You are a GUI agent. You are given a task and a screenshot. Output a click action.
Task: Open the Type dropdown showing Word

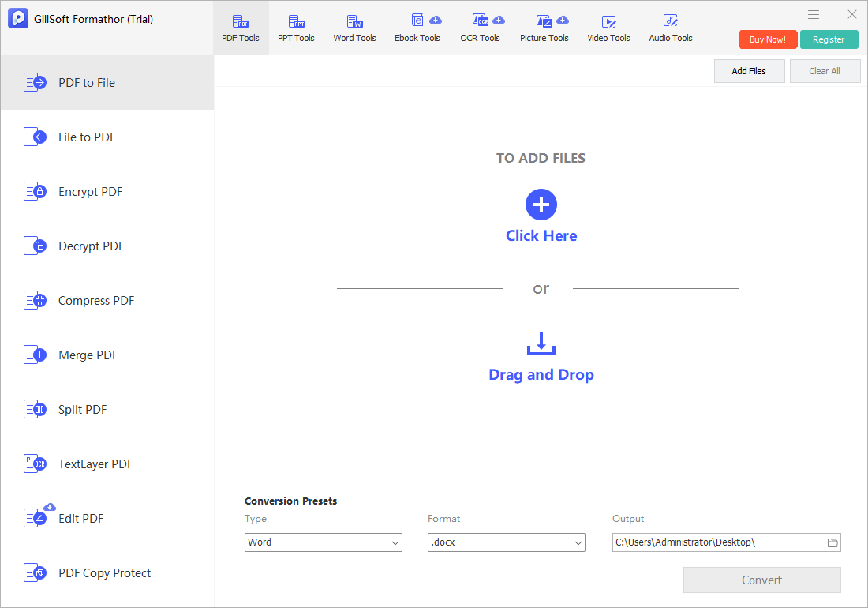[x=324, y=542]
